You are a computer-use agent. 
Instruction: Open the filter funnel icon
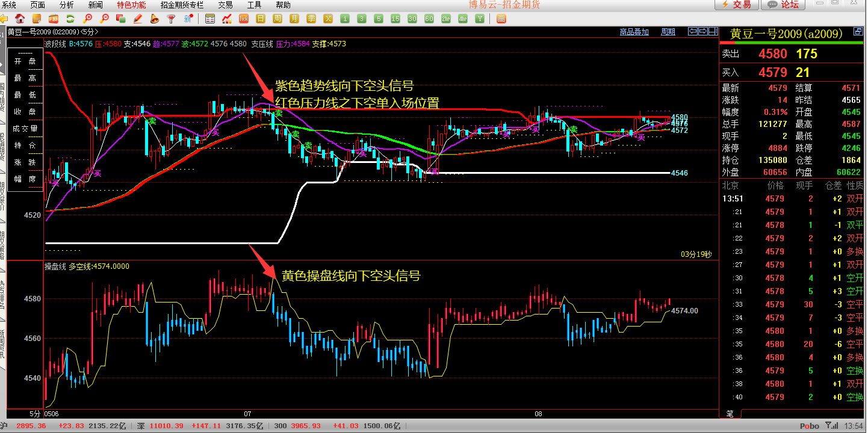pyautogui.click(x=172, y=19)
